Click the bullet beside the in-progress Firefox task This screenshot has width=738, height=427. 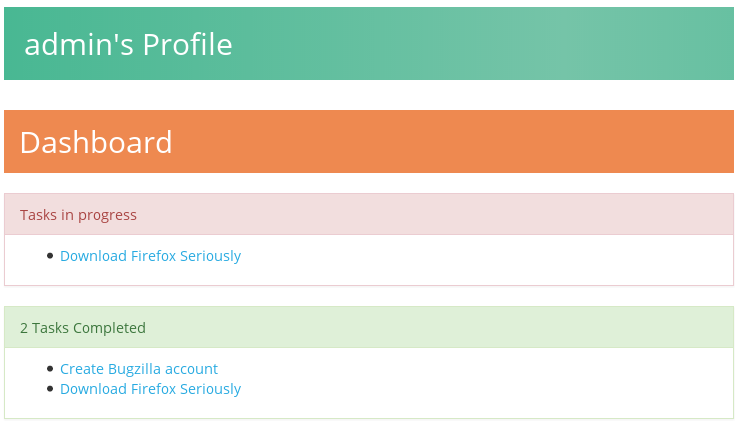coord(50,256)
